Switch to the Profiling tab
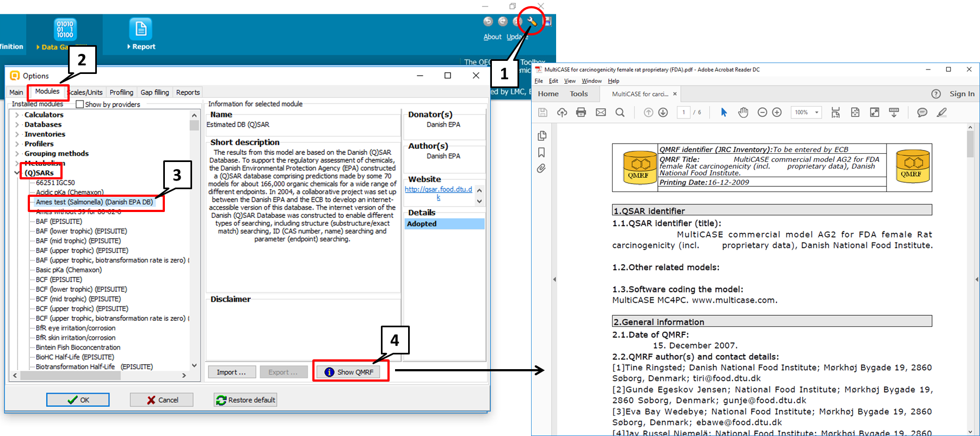This screenshot has height=436, width=980. (121, 92)
